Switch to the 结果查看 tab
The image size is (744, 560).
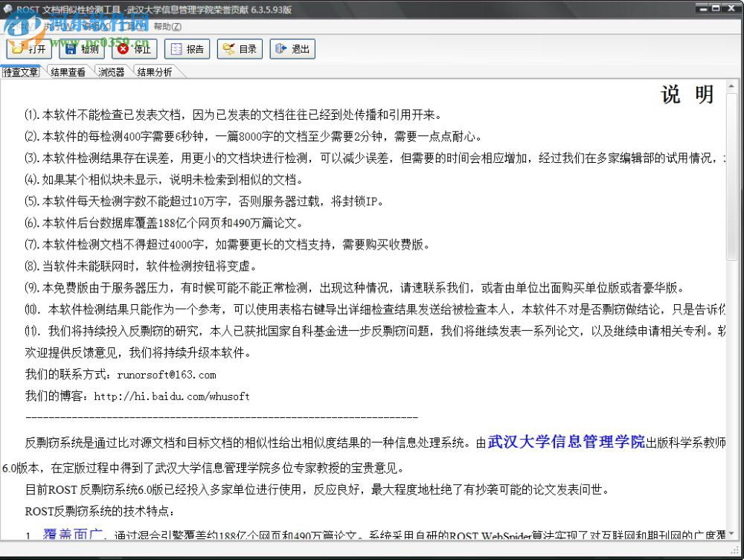pos(67,72)
